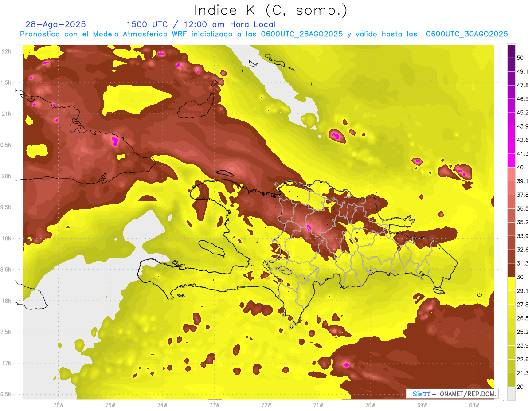Click the "74W" longitude label
532x411 pixels.
click(162, 405)
